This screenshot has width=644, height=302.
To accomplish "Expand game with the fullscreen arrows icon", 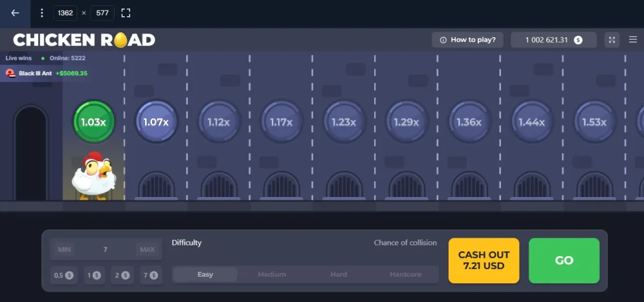I will (612, 40).
